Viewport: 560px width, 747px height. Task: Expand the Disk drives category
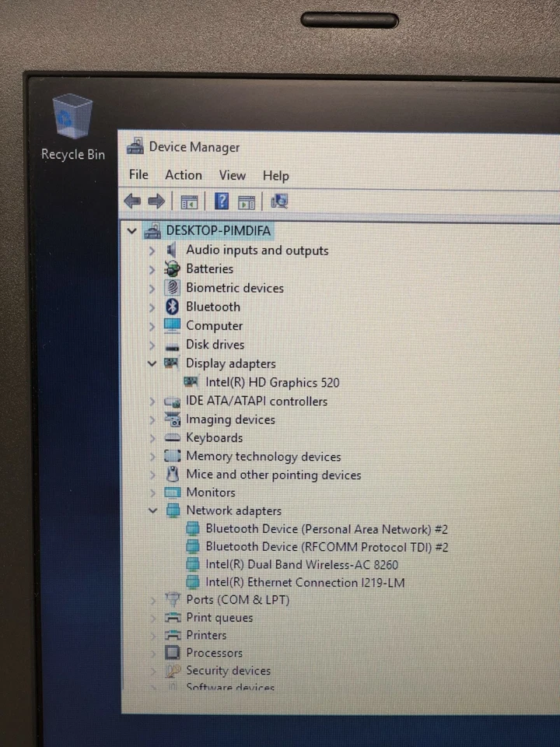pyautogui.click(x=152, y=345)
